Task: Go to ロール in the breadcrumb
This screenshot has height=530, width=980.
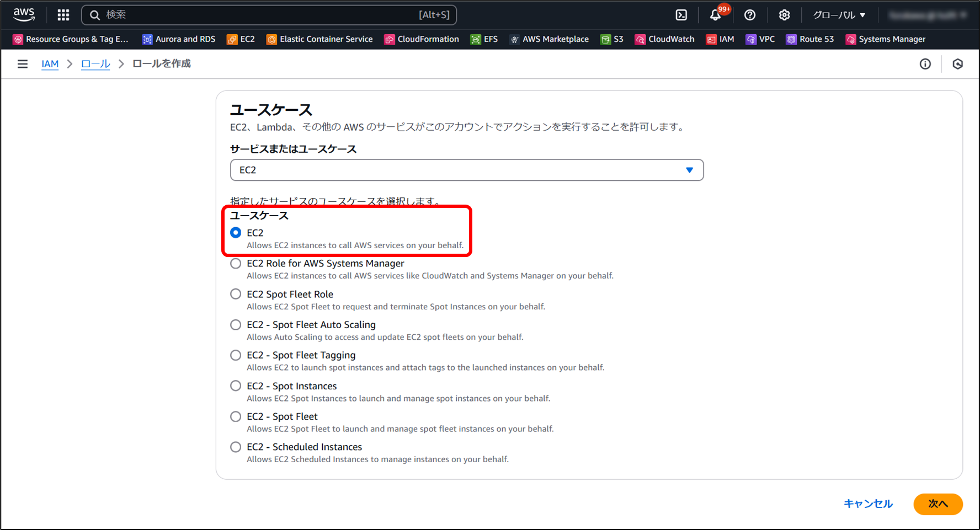Action: pyautogui.click(x=95, y=64)
